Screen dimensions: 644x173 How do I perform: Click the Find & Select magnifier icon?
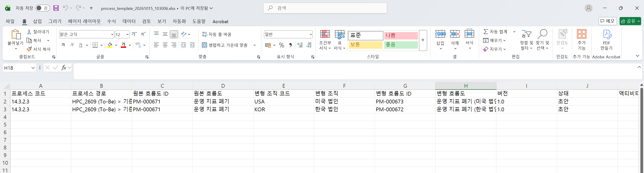[x=542, y=34]
